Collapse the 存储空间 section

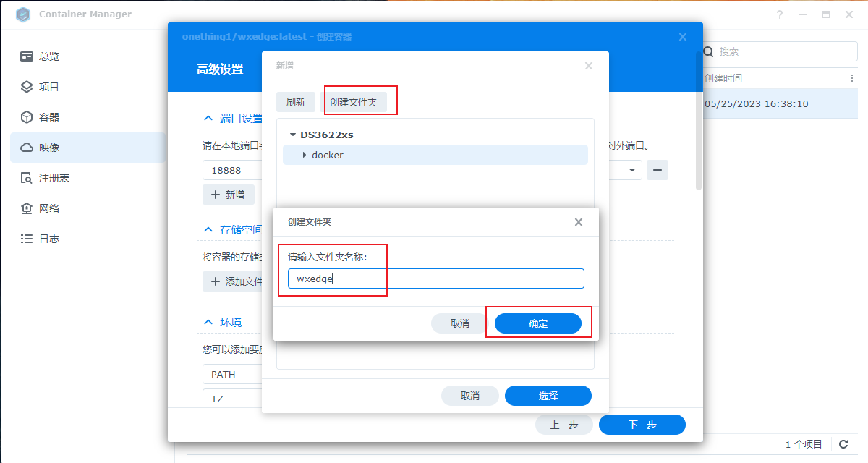pos(208,229)
